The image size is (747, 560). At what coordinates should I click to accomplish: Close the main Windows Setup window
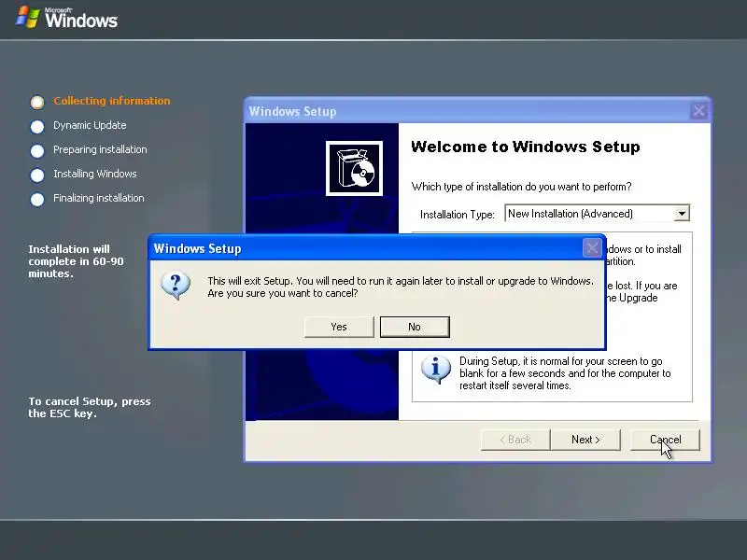click(698, 111)
